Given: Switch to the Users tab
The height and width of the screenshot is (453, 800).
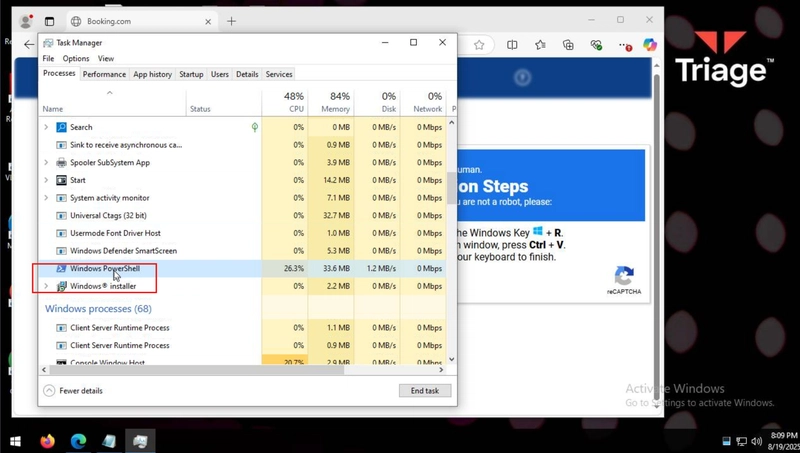Looking at the screenshot, I should [x=220, y=74].
